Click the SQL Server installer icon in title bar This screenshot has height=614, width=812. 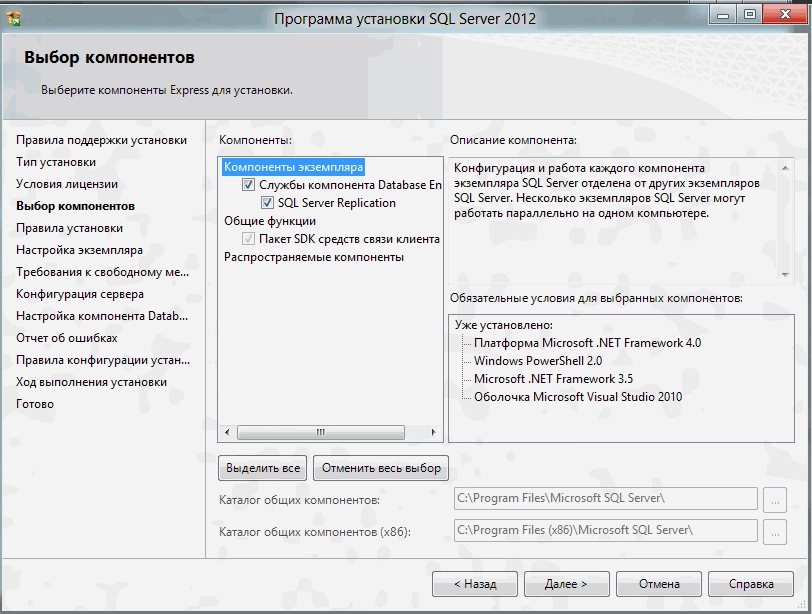click(12, 12)
